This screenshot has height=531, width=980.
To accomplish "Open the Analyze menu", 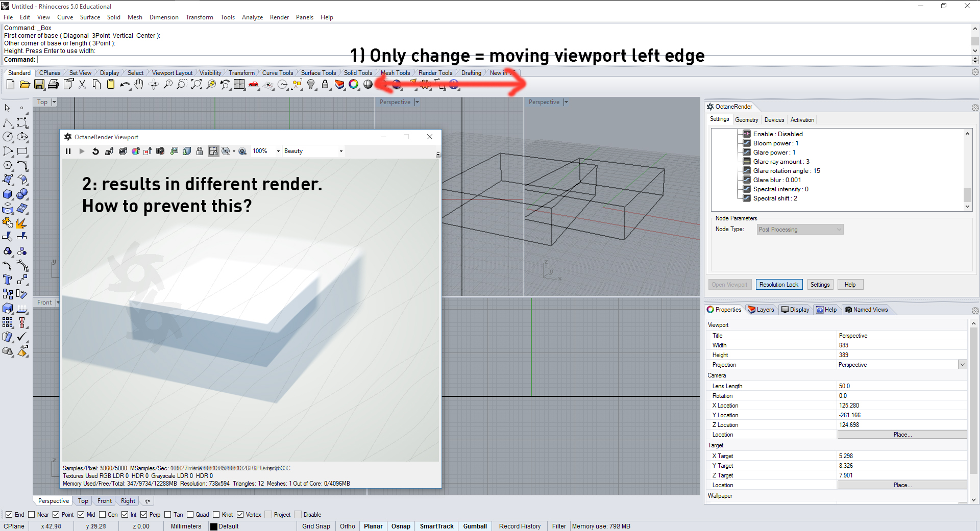I will click(x=252, y=17).
